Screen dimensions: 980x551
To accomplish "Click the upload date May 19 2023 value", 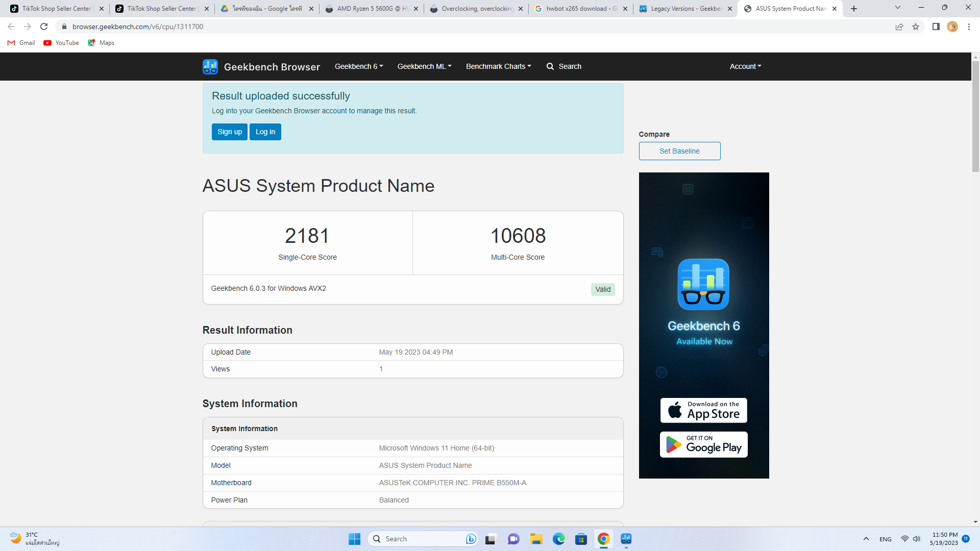I will point(416,352).
